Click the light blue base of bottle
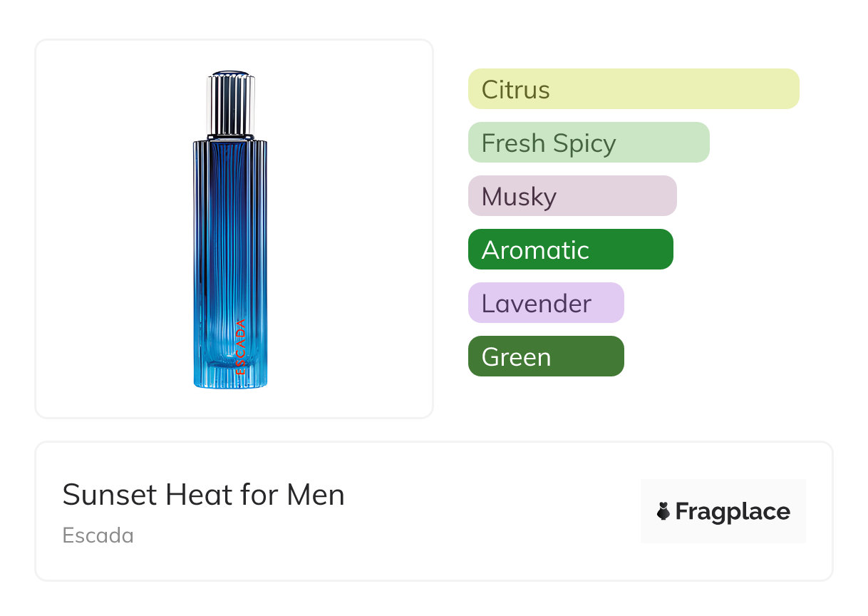Screen dimensions: 868x616 (x=230, y=374)
